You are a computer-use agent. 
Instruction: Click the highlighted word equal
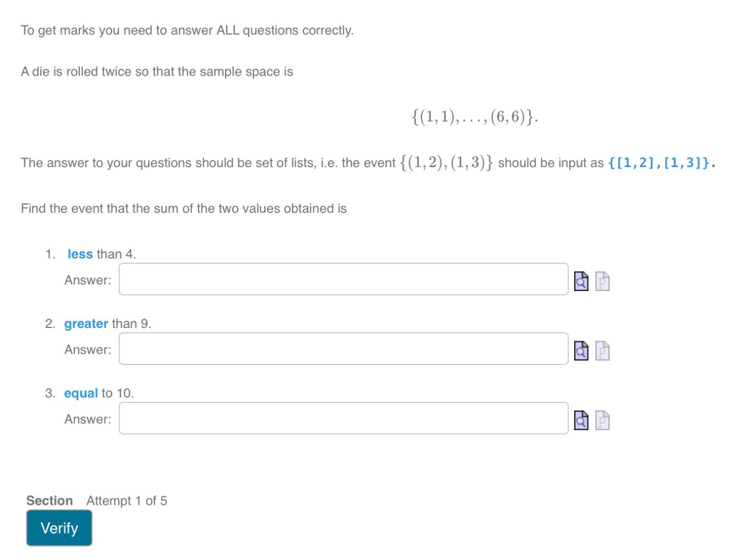point(81,393)
